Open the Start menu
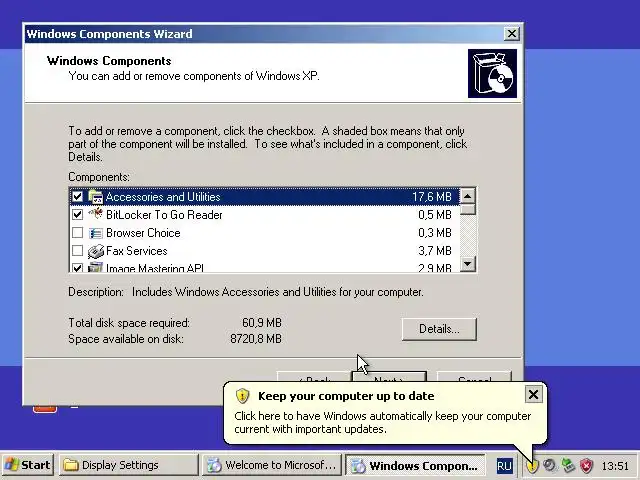Image resolution: width=640 pixels, height=480 pixels. (x=28, y=465)
